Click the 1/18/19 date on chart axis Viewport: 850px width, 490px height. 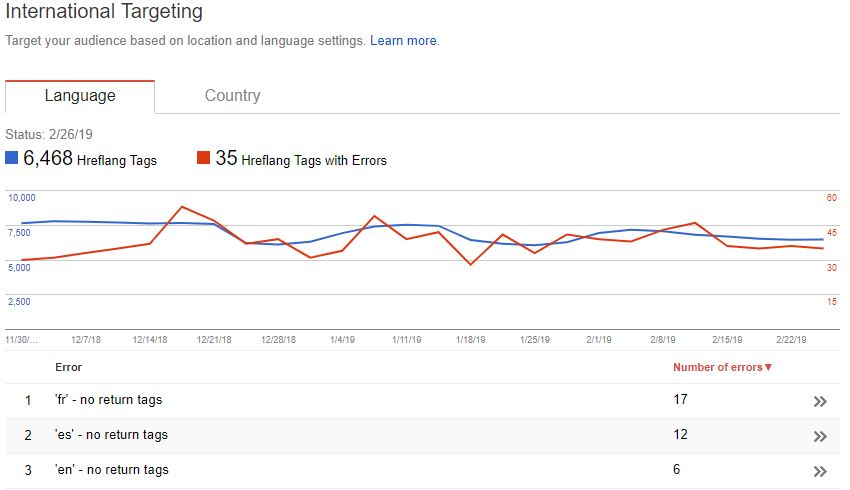coord(471,339)
